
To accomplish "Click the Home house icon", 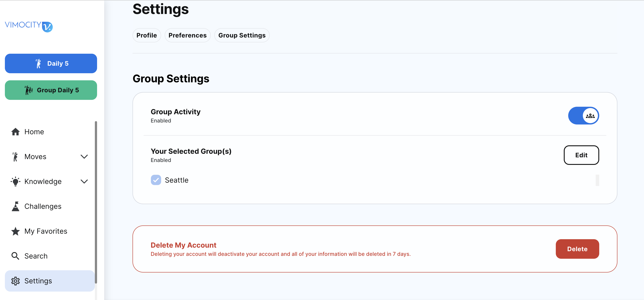I will pos(16,132).
